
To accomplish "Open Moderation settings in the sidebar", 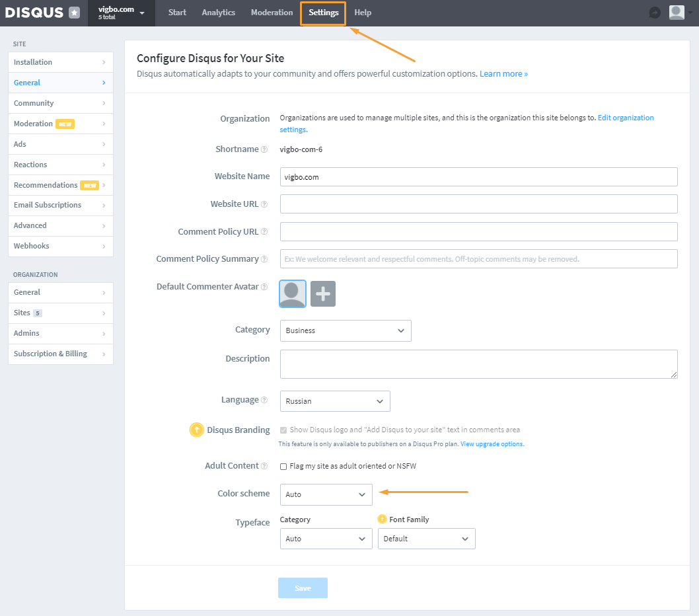I will tap(61, 124).
